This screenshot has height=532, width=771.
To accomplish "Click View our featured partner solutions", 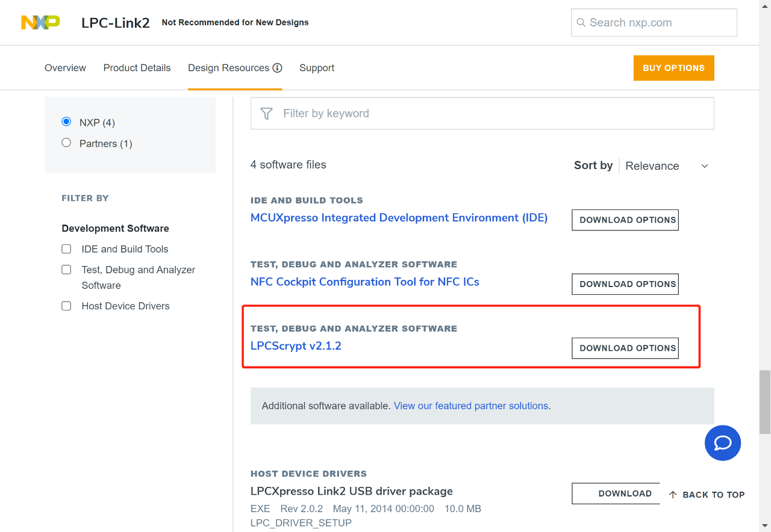I will (471, 406).
